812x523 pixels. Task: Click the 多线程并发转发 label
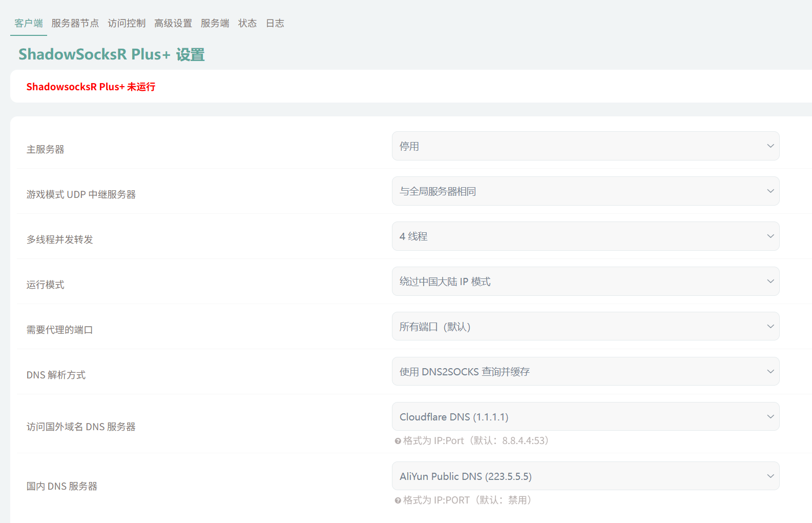pyautogui.click(x=60, y=239)
